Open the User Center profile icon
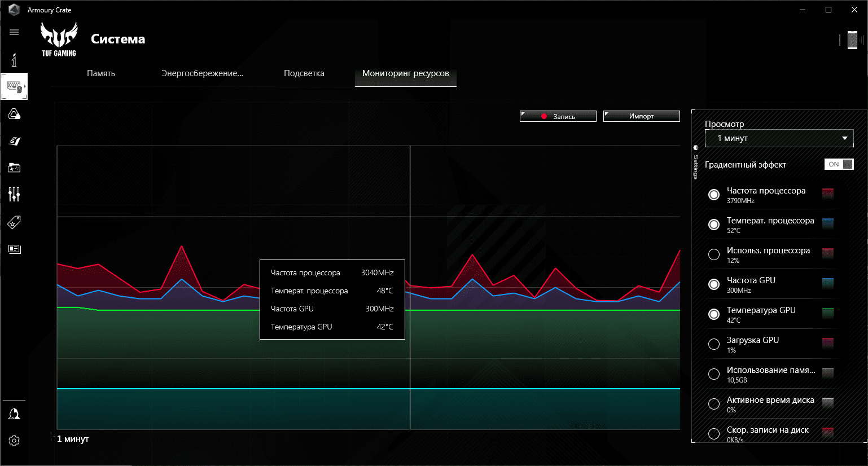The width and height of the screenshot is (868, 466). click(x=14, y=414)
